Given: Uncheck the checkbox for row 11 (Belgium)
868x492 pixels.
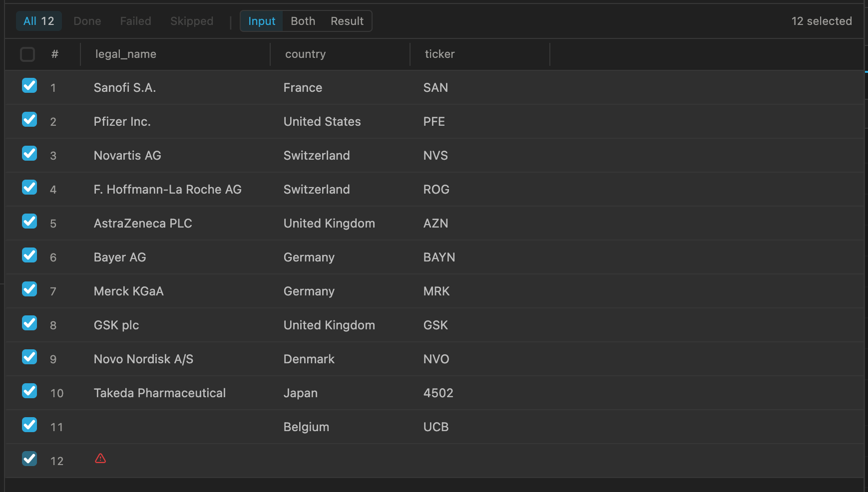Looking at the screenshot, I should coord(29,425).
